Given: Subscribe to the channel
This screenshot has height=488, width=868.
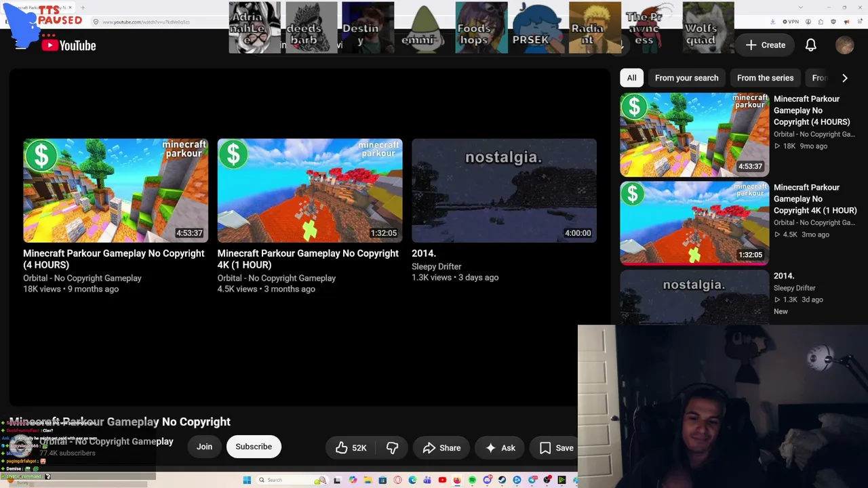Looking at the screenshot, I should [254, 447].
